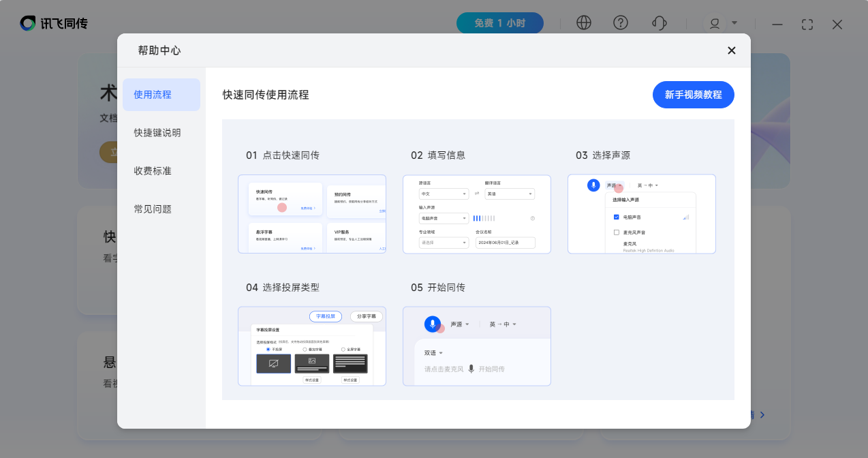
Task: Close the 帮助中心 dialog
Action: [732, 50]
